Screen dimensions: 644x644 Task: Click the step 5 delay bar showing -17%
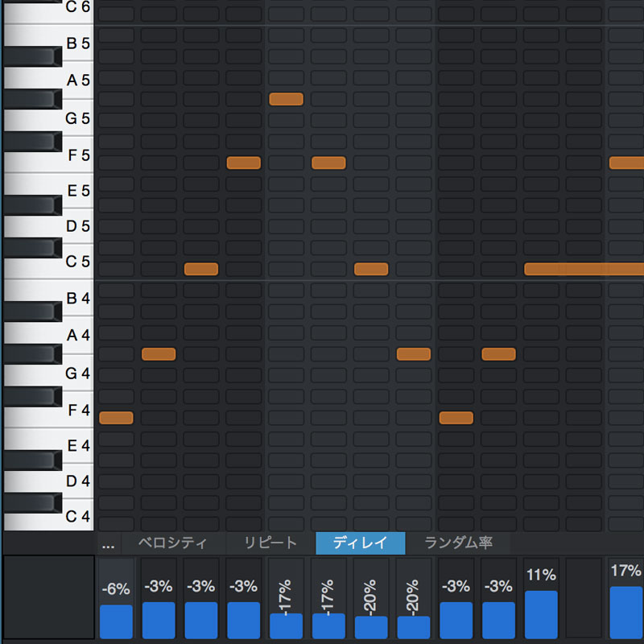(287, 626)
